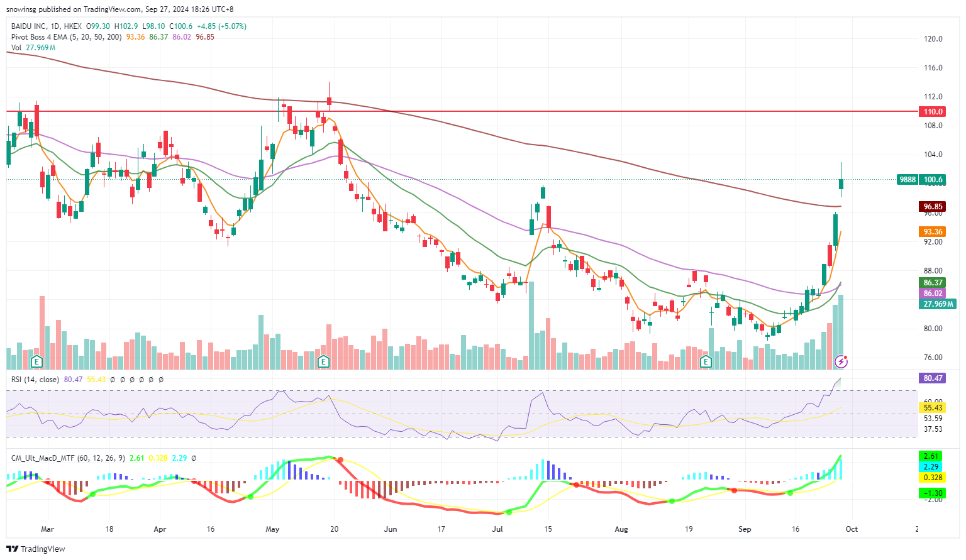Select the RSI (14, close) legend

click(35, 380)
